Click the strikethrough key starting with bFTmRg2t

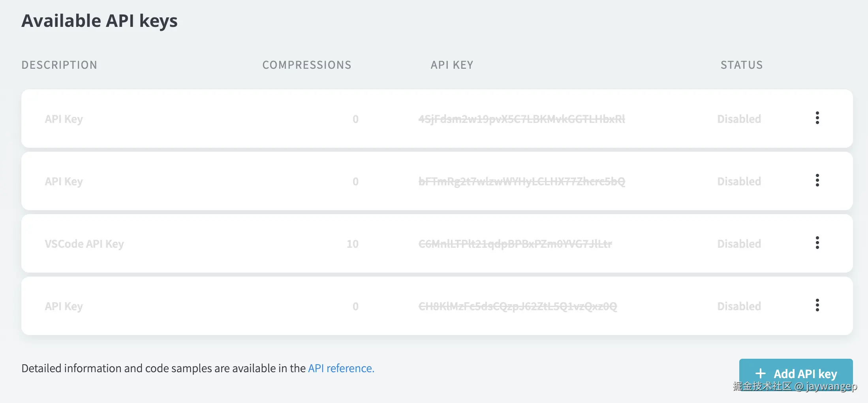pos(521,181)
